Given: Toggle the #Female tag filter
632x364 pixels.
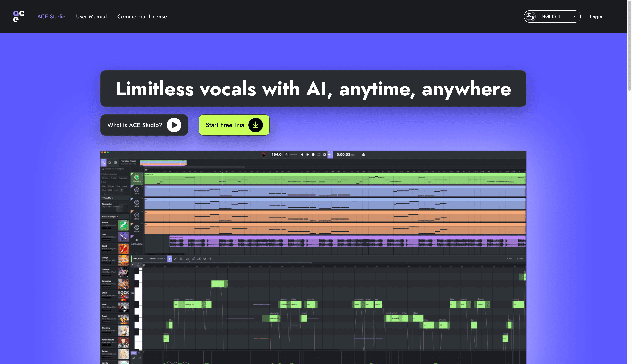Looking at the screenshot, I should pyautogui.click(x=111, y=186).
